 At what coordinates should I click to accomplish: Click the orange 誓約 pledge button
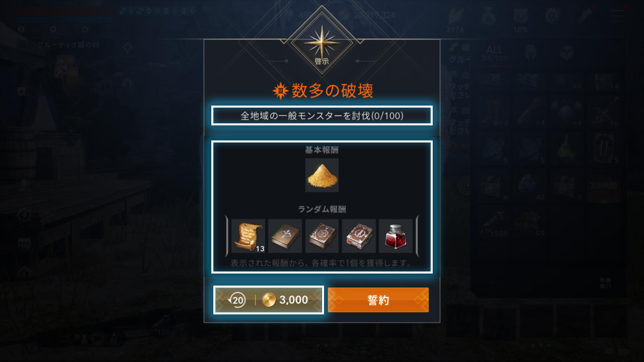(378, 300)
